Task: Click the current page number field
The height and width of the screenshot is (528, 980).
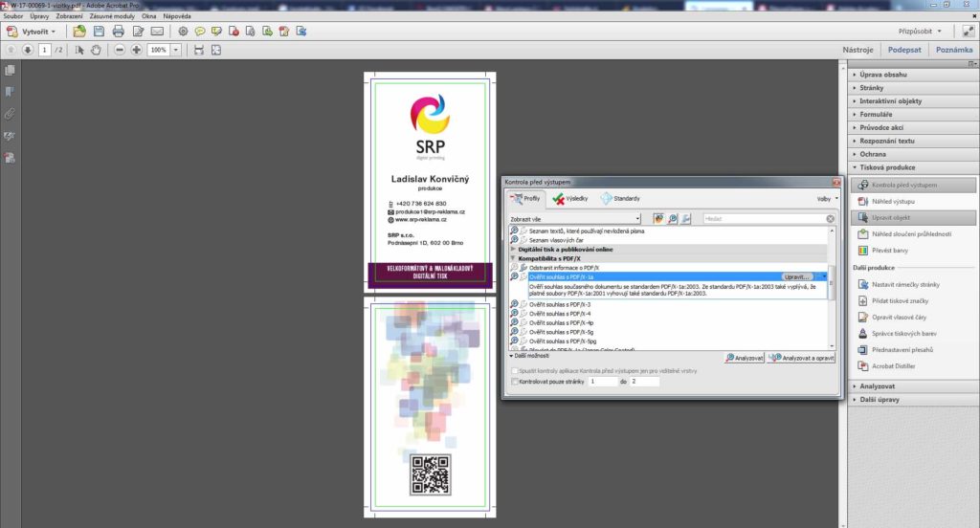Action: tap(44, 50)
